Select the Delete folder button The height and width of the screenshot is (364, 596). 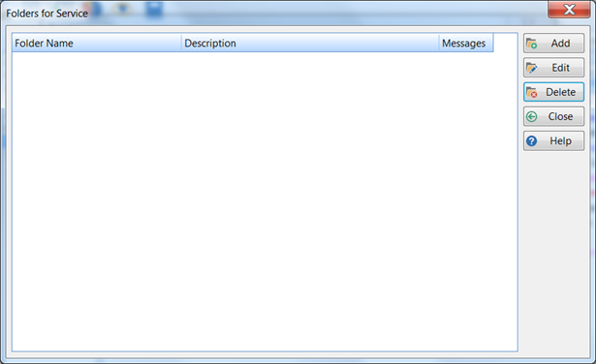click(553, 92)
